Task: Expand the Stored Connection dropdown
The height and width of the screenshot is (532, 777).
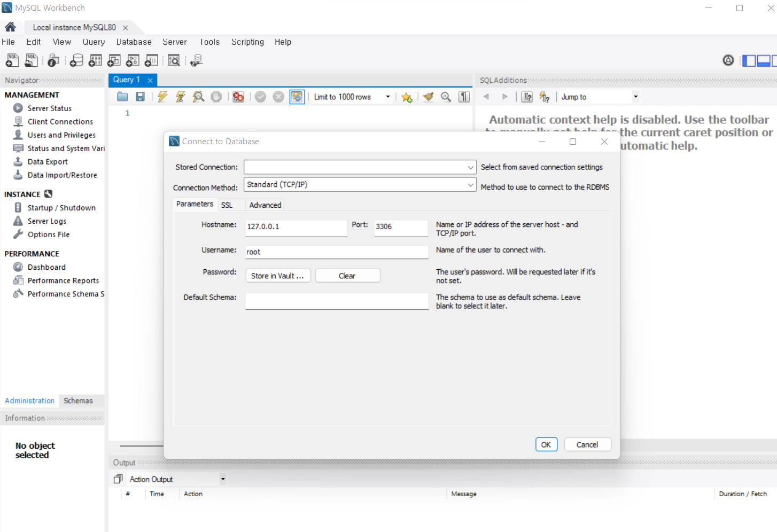Action: [x=470, y=167]
